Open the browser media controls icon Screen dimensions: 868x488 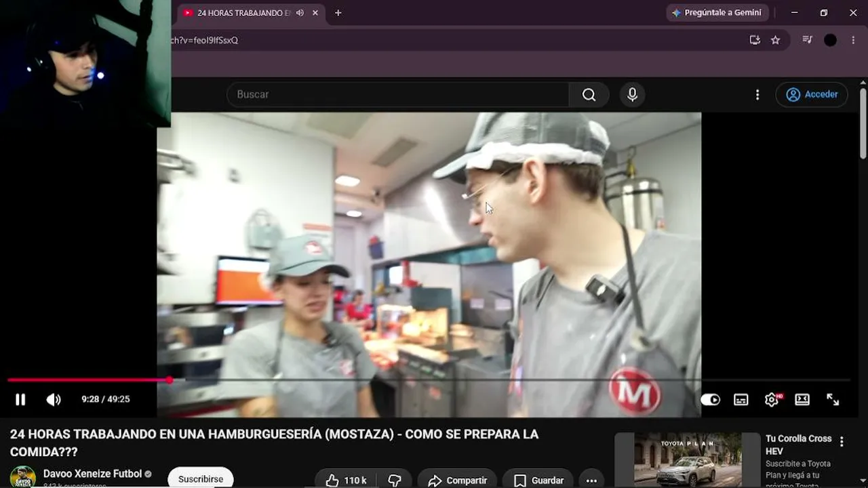click(807, 40)
